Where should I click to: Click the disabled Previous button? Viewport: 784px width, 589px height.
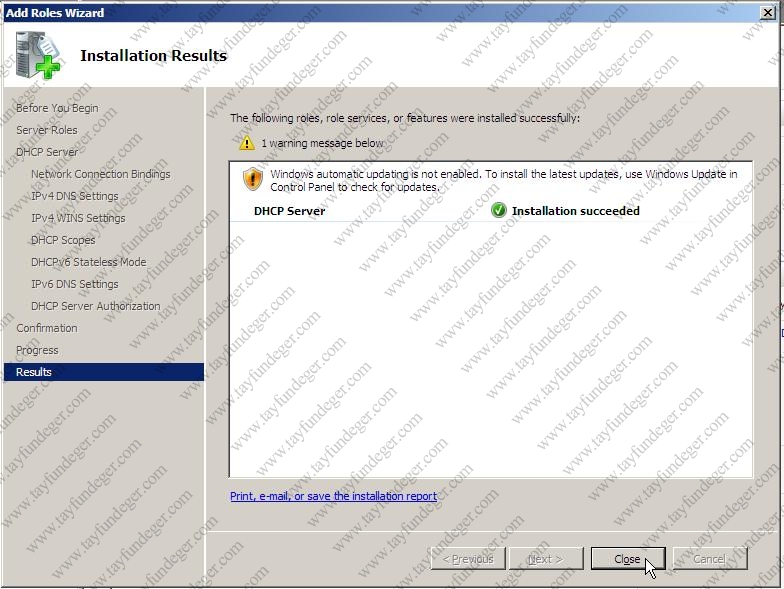pos(468,558)
